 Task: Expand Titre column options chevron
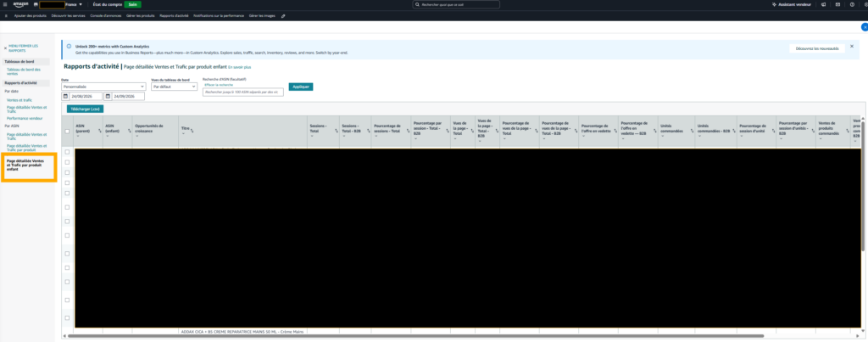tap(183, 133)
